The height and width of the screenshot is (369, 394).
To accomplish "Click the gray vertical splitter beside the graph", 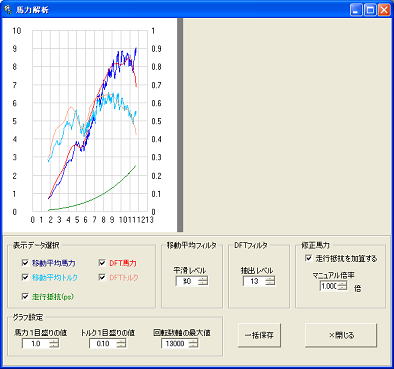I will point(180,125).
